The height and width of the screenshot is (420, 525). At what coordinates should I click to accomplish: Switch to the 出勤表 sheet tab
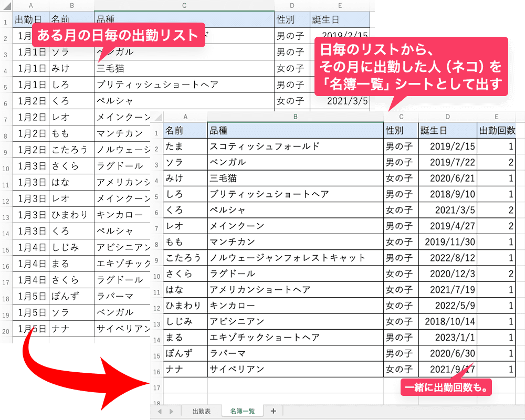(x=201, y=411)
